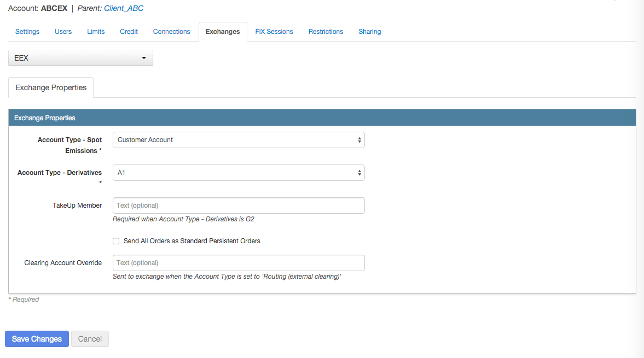Open Account Type Spot Emissions dropdown

coord(239,140)
